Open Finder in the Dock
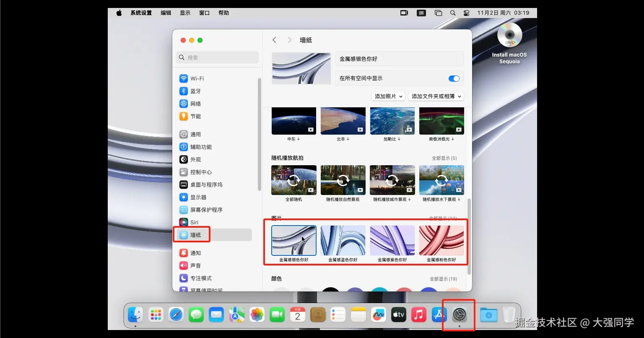Screen dimensions: 644x338 click(135, 314)
